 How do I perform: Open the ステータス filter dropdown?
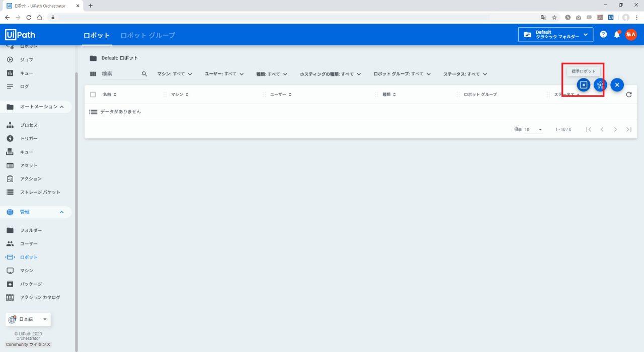[x=465, y=74]
